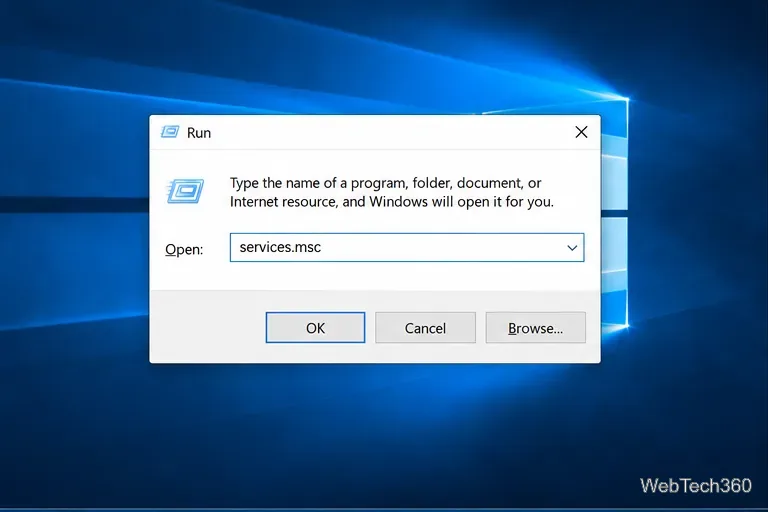This screenshot has height=512, width=768.
Task: Open the Browse... file picker
Action: click(x=535, y=327)
